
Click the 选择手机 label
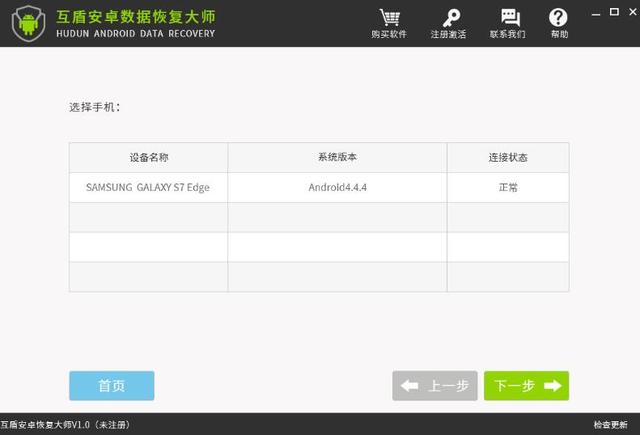point(95,107)
